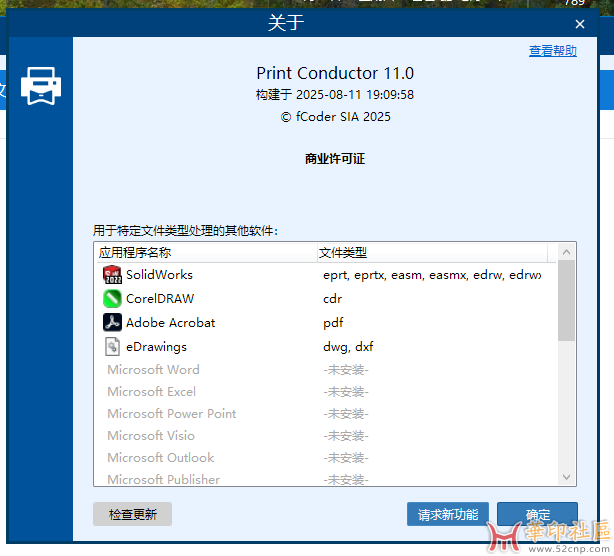Viewport: 614px width, 556px height.
Task: Click the '© fCoder SIA 2025' text
Action: click(336, 117)
